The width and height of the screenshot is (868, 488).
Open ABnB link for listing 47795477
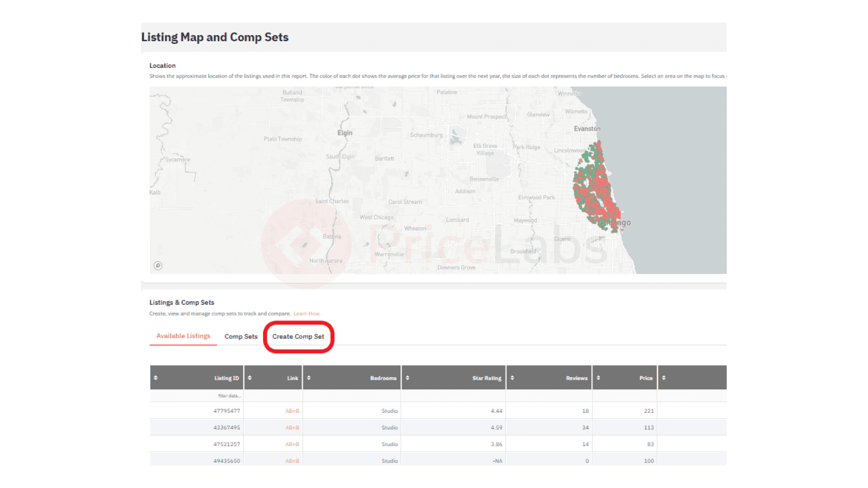coord(292,411)
